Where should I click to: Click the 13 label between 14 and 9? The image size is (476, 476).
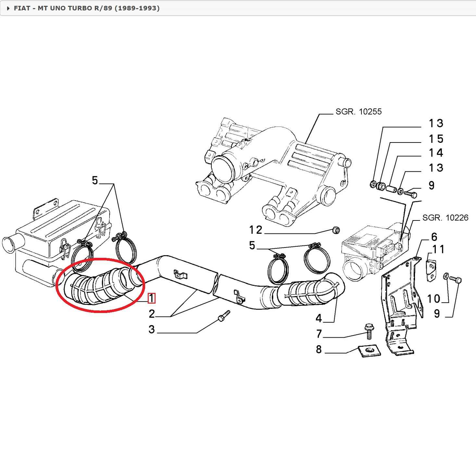436,168
